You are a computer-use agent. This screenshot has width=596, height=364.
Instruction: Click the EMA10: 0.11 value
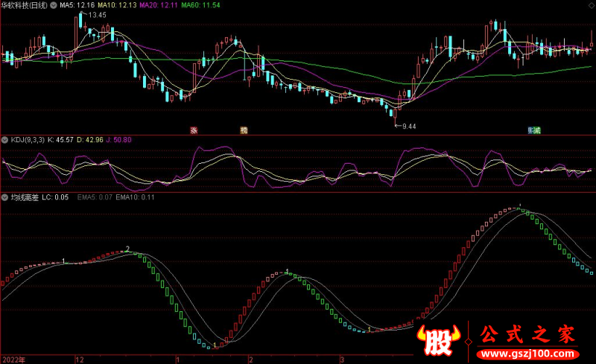pos(135,197)
